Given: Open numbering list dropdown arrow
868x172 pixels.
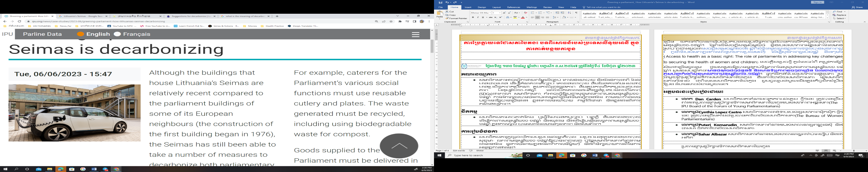Looking at the screenshot, I should point(544,13).
